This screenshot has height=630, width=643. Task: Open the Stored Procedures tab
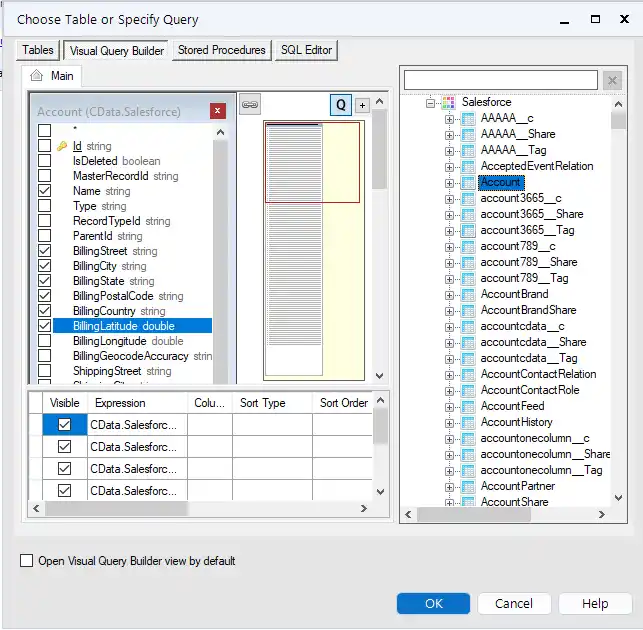coord(221,50)
